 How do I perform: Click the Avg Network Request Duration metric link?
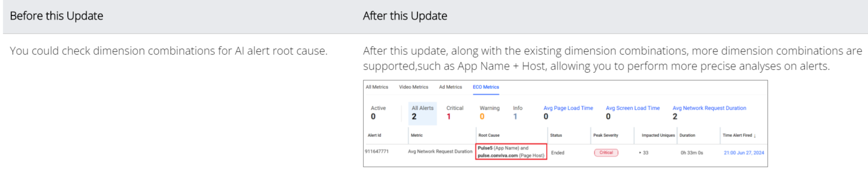click(x=709, y=108)
